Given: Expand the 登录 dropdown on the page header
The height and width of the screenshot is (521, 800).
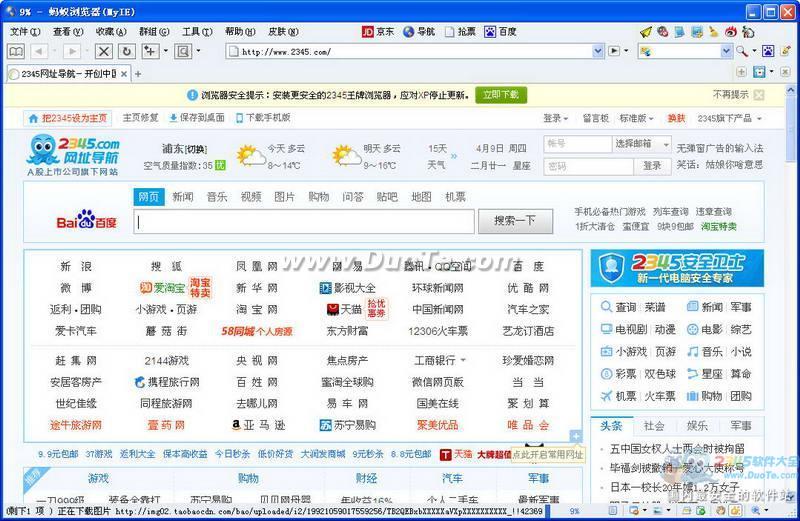Looking at the screenshot, I should [x=556, y=118].
